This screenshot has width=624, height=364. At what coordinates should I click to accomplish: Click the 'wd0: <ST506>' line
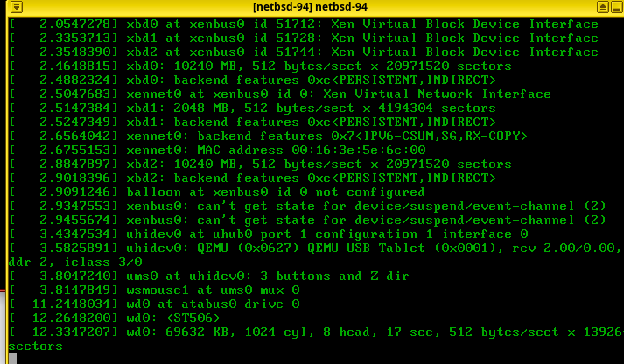(115, 318)
